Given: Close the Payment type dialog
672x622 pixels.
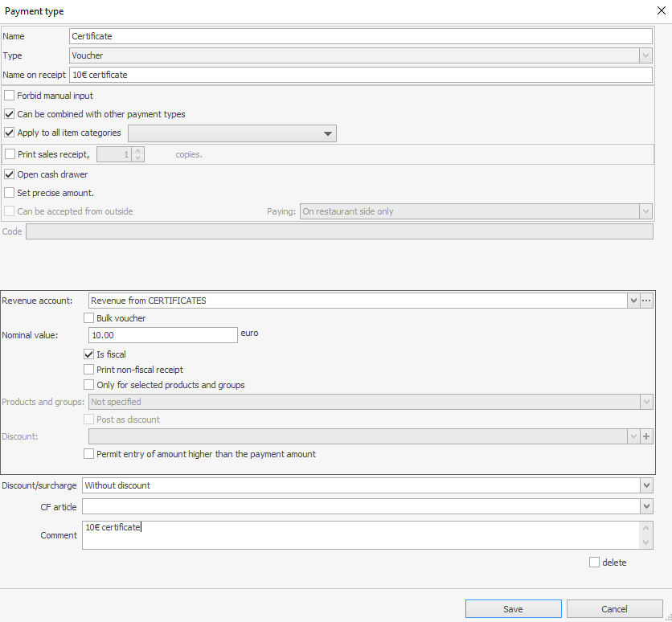Looking at the screenshot, I should click(x=660, y=11).
